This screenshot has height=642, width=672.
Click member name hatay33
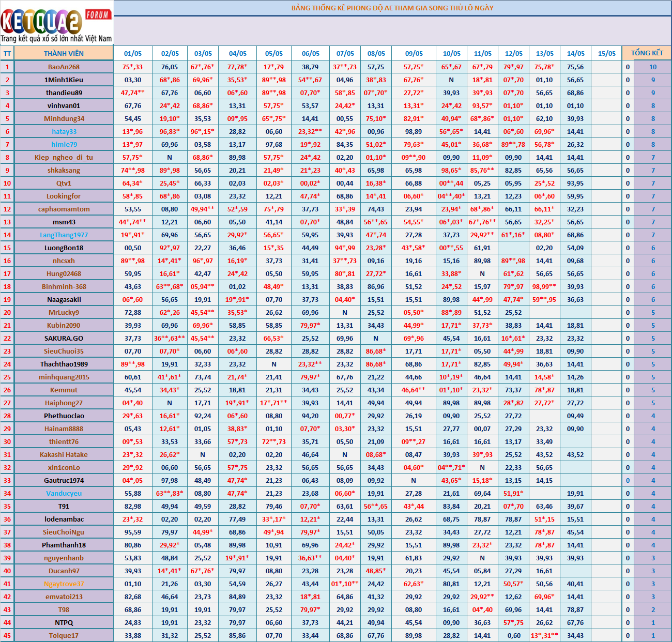coord(64,131)
